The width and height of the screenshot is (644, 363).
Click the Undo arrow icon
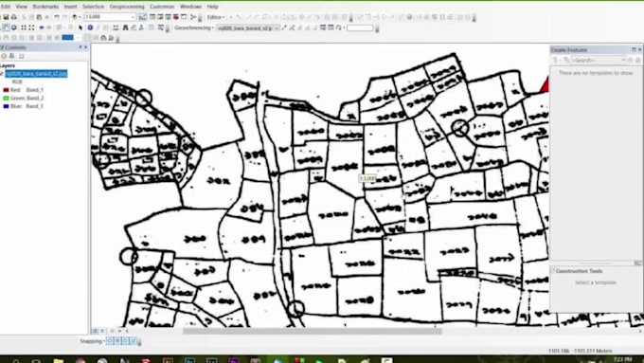pos(57,17)
